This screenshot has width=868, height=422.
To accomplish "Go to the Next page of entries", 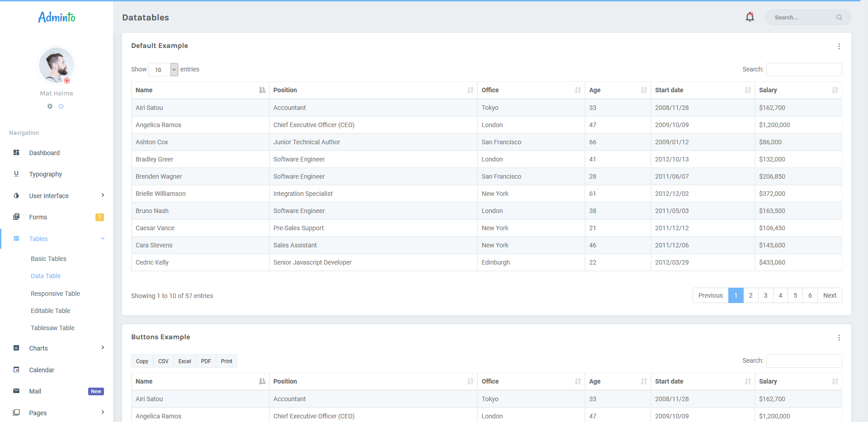I will (x=830, y=295).
